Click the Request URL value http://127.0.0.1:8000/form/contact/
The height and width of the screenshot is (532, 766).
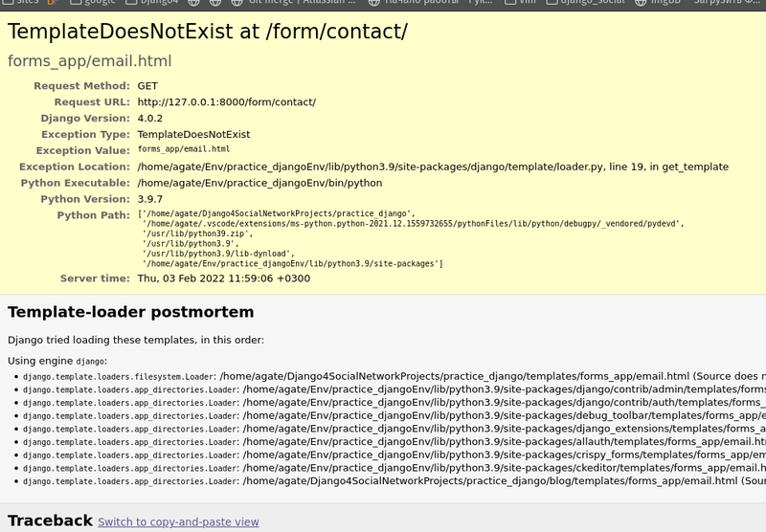click(x=227, y=102)
